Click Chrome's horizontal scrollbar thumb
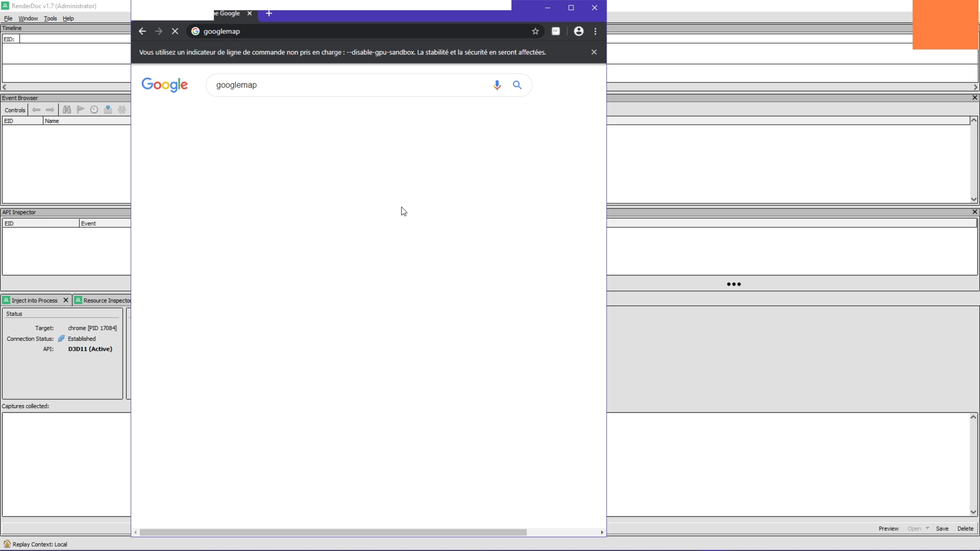The height and width of the screenshot is (551, 980). click(333, 532)
